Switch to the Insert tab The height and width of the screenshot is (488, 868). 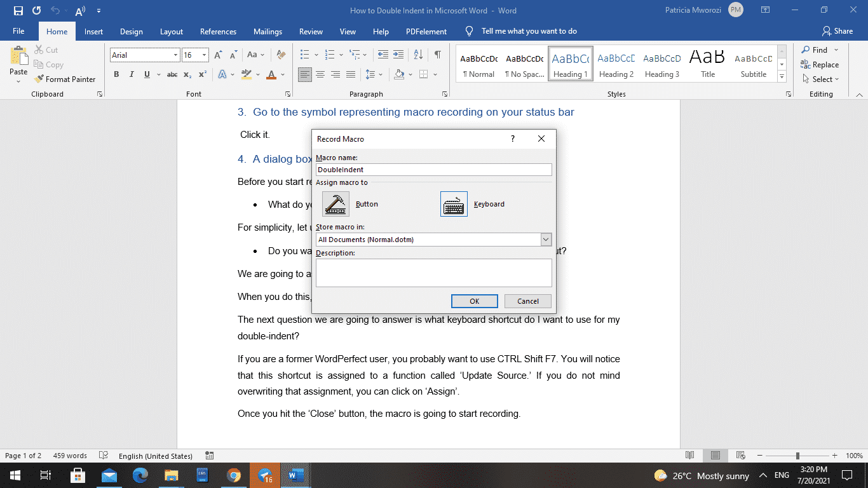click(93, 32)
